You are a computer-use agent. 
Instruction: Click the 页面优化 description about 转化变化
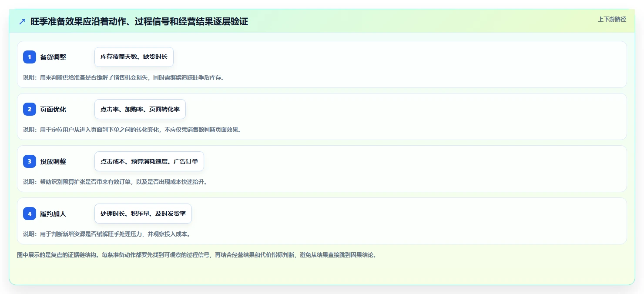132,130
